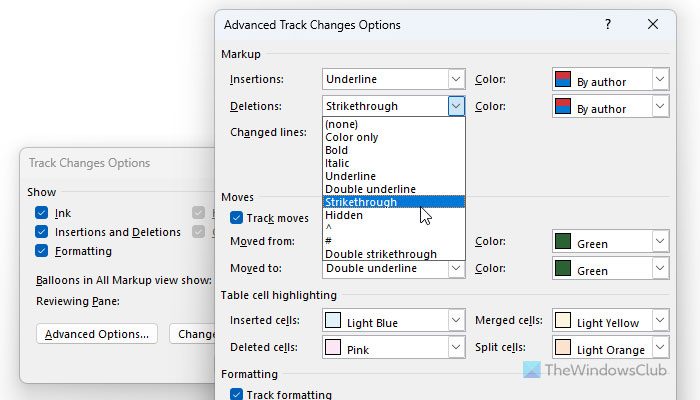
Task: Pick the Hidden option in the list
Action: pos(344,215)
